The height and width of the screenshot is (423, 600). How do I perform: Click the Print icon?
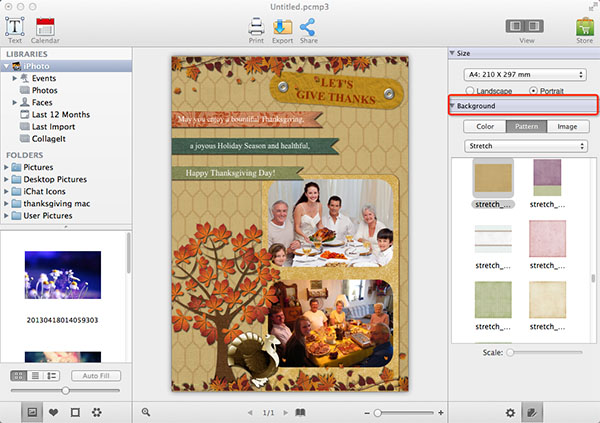(x=257, y=27)
